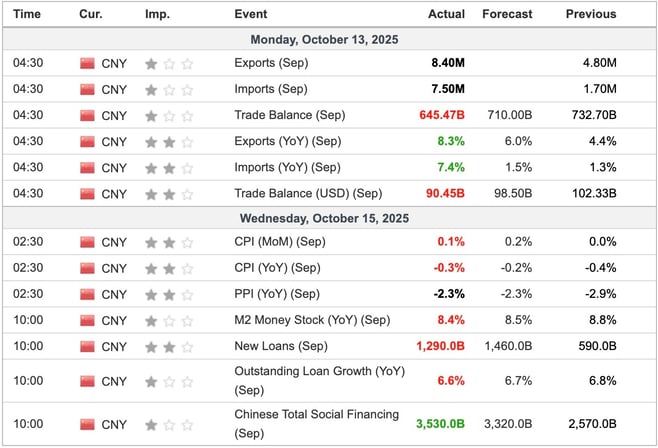
Task: Click the China flag in Trade Balance (Sep) row
Action: click(x=86, y=115)
